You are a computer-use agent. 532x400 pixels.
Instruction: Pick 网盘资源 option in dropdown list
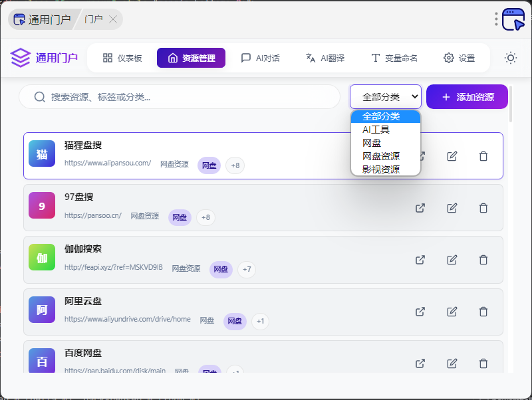pyautogui.click(x=381, y=156)
